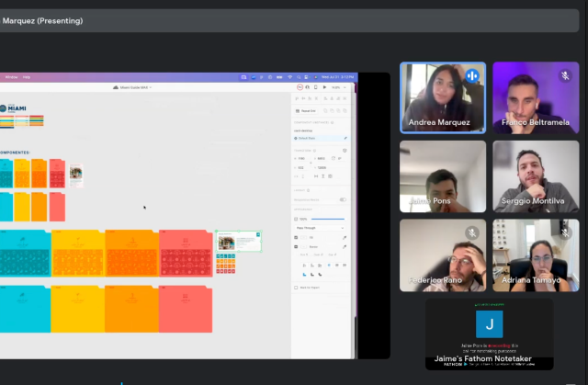588x385 pixels.
Task: Click the Exclude Overlap boolean operation icon
Action: 345,111
